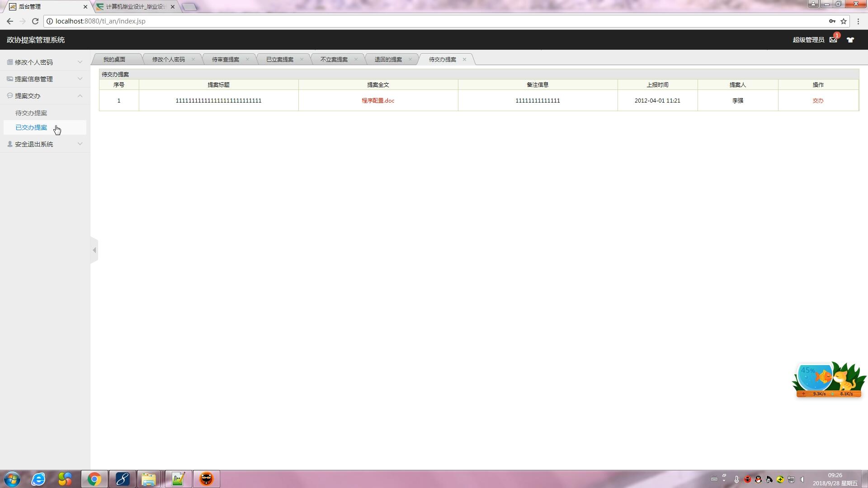Close the 退回的提案 tab

point(410,59)
